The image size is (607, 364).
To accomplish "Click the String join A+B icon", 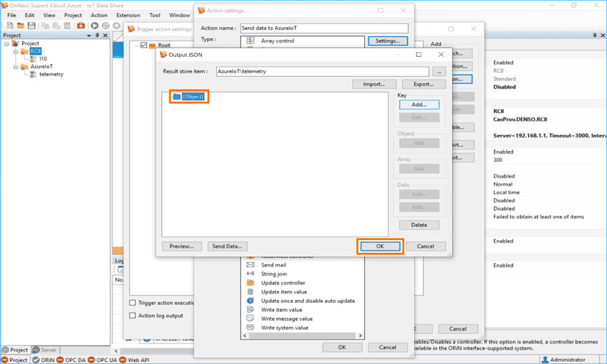I will click(250, 274).
